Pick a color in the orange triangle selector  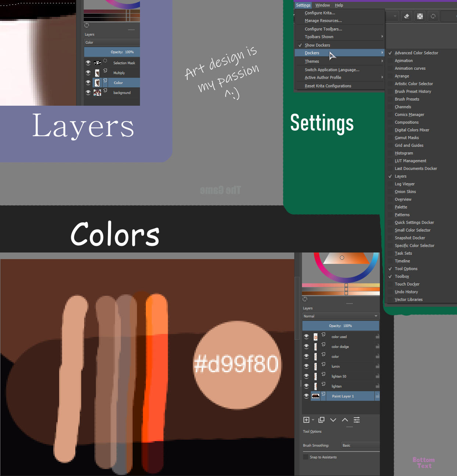coord(346,258)
